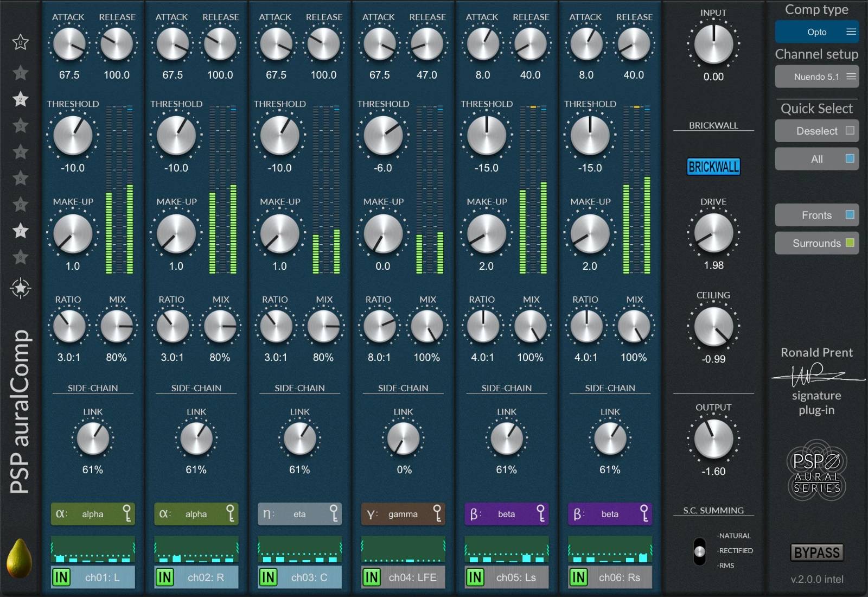868x597 pixels.
Task: Select preset star 6 in the sidebar
Action: tap(21, 205)
